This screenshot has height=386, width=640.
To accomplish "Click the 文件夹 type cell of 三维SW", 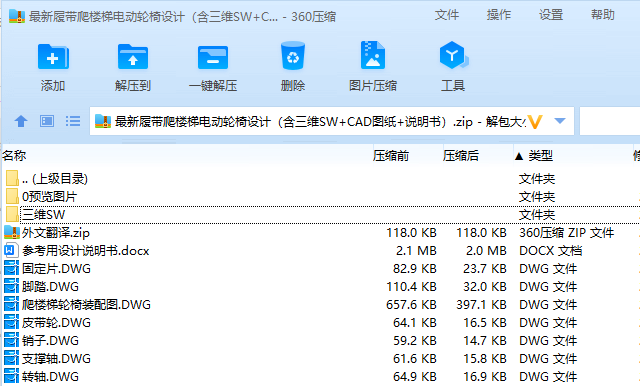I will (537, 215).
